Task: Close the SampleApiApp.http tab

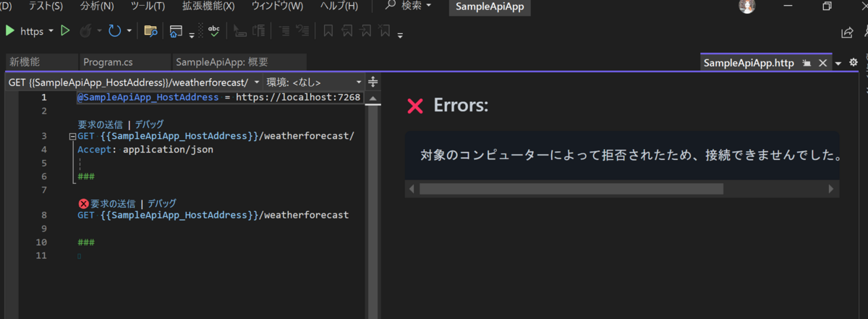Action: (822, 63)
